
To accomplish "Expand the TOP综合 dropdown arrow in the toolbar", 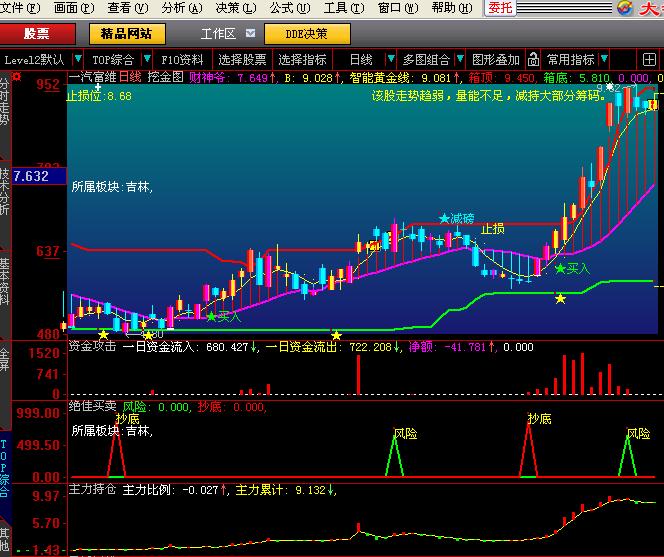I will [147, 59].
